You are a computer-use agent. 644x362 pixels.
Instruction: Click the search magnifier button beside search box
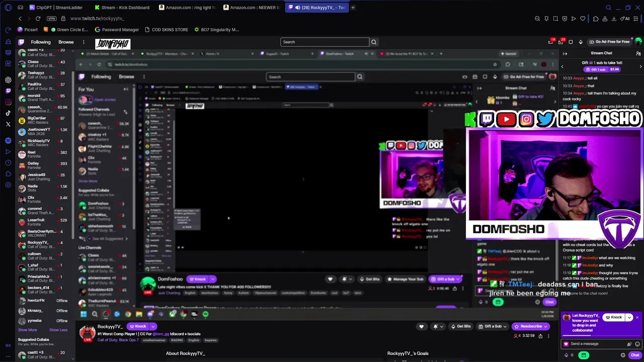pos(374,42)
